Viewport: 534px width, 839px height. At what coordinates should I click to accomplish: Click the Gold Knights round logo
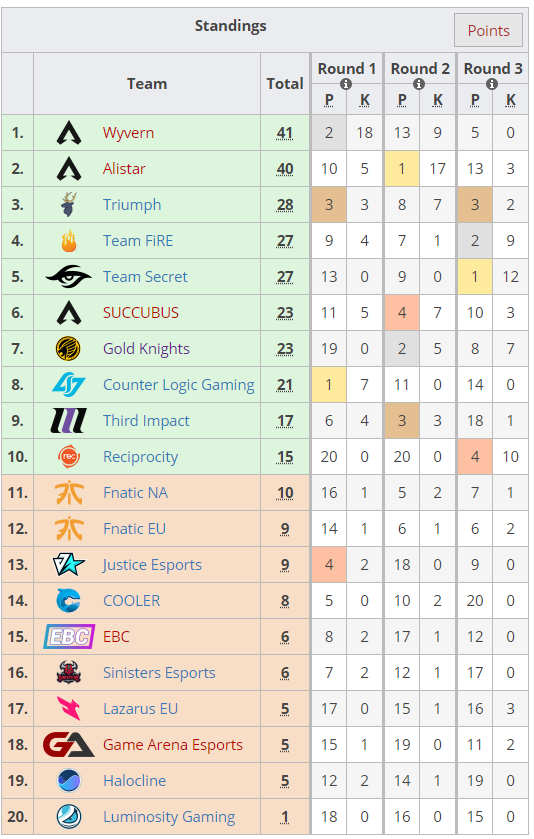coord(68,349)
